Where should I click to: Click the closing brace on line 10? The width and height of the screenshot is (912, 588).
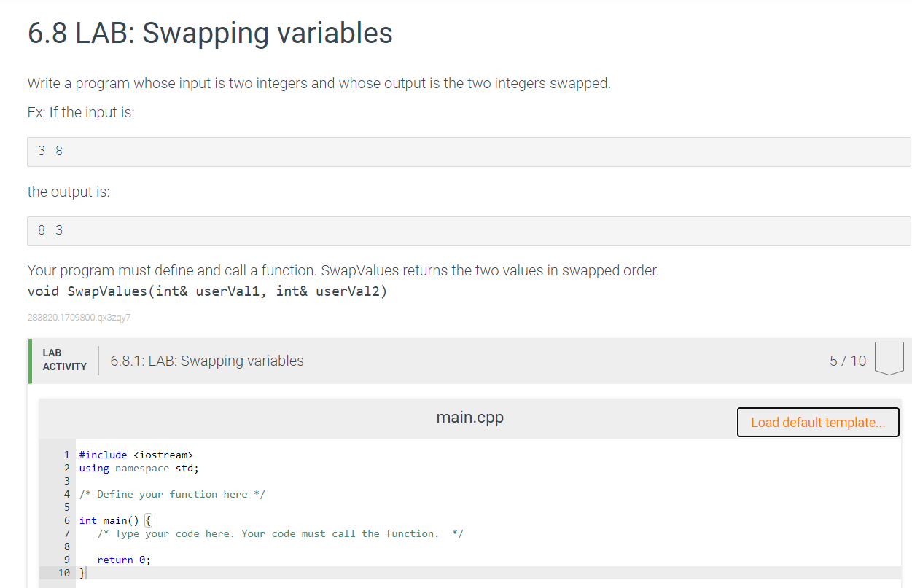click(x=82, y=573)
